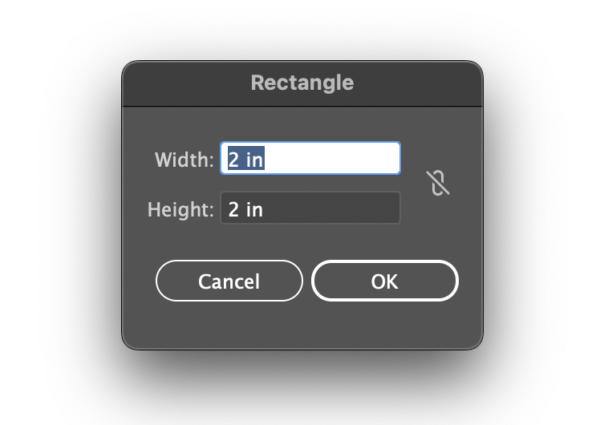Screen dimensions: 600x425
Task: Click the Width label
Action: [184, 160]
